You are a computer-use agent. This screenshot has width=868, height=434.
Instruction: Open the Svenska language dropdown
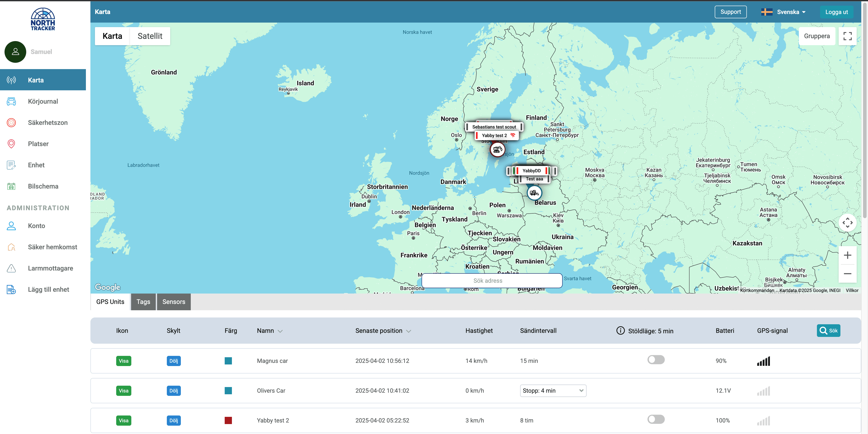788,12
